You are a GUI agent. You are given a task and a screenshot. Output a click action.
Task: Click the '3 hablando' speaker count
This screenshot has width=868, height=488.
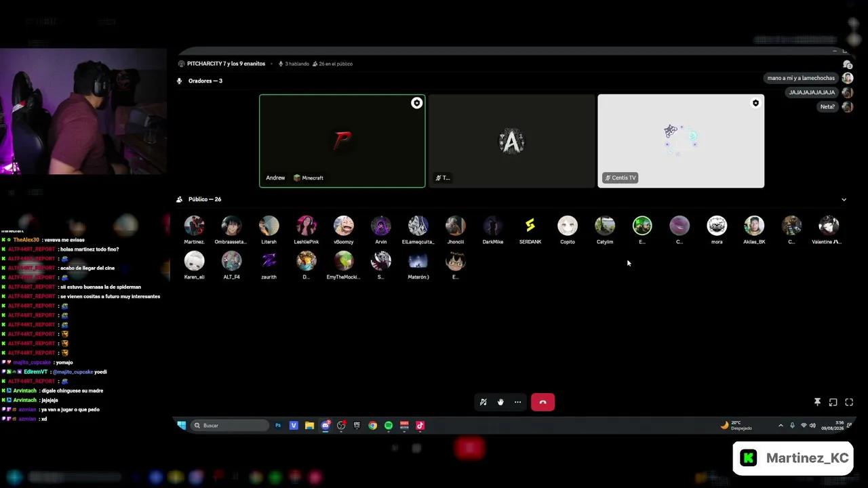click(x=293, y=64)
